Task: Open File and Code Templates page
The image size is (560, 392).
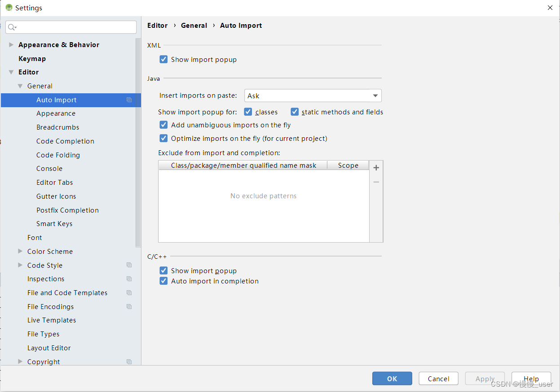Action: (67, 293)
